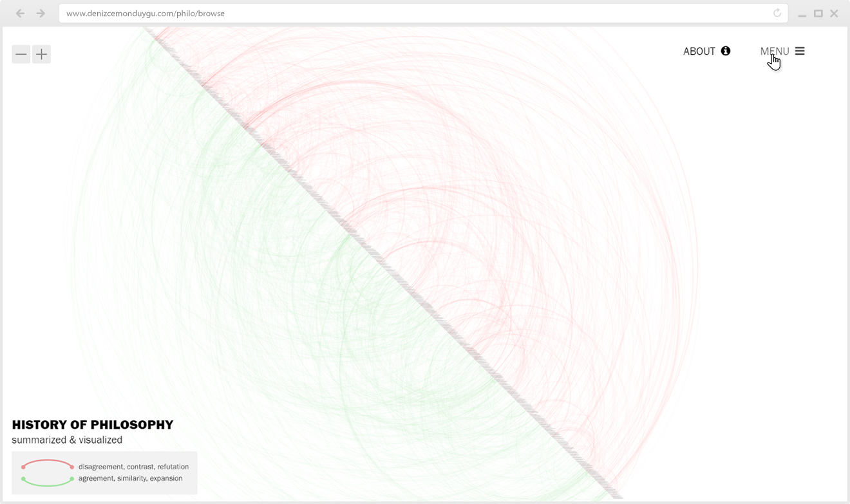Click the 'disagreement, contrast, refutation' legend text

tap(133, 467)
